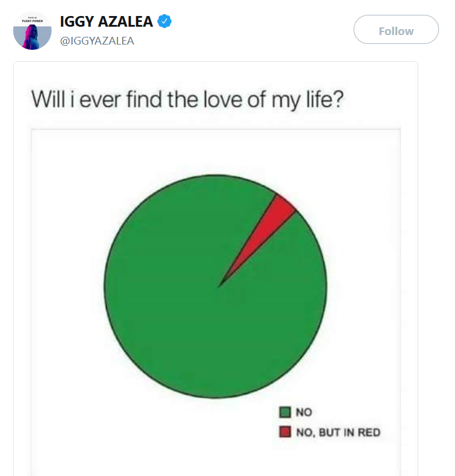Click the Follow button
The height and width of the screenshot is (476, 455).
click(396, 30)
